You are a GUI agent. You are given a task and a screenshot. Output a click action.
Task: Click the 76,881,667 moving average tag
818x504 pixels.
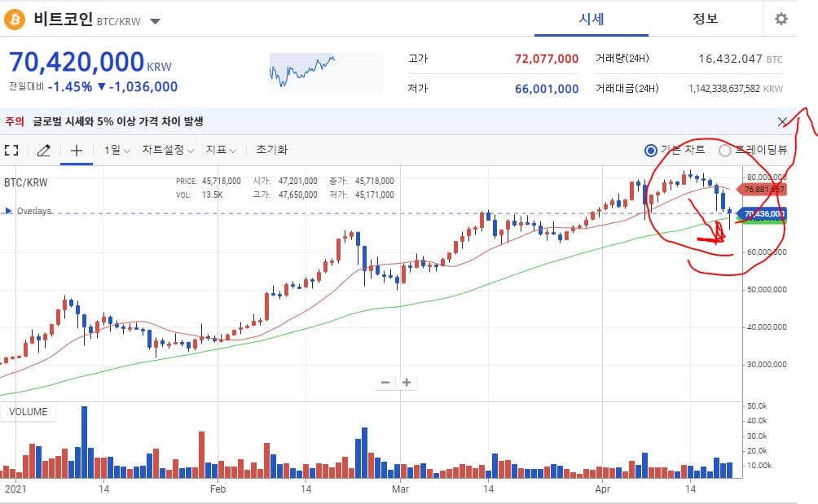pos(762,189)
